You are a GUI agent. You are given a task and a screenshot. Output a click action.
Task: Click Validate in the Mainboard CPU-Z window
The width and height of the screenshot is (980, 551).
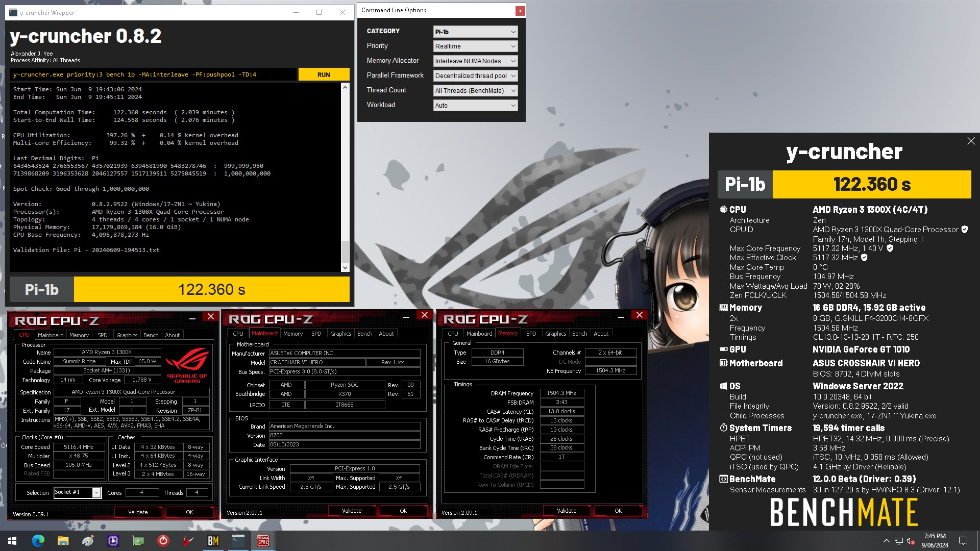(352, 511)
